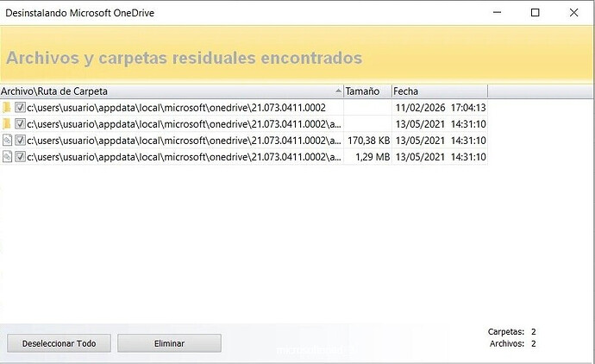The height and width of the screenshot is (364, 595).
Task: Sort list by Fecha column header
Action: click(x=440, y=91)
